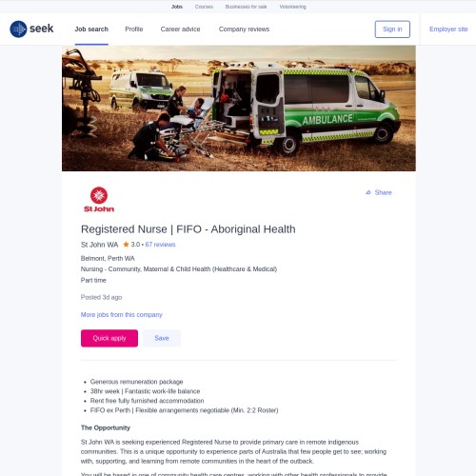This screenshot has height=476, width=476.
Task: Click the Seek logo icon
Action: pos(18,29)
